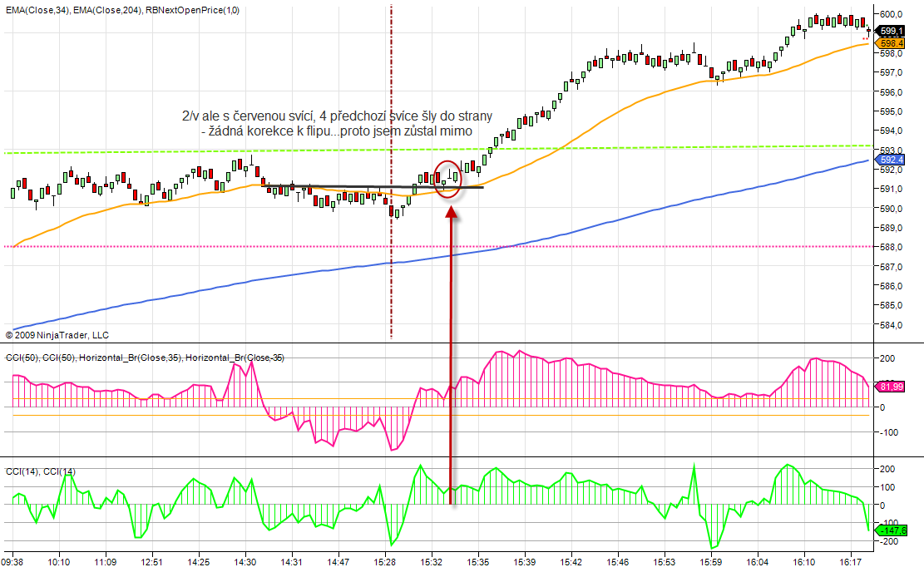Click the 16:17 time axis label
Image resolution: width=924 pixels, height=572 pixels.
pos(850,562)
